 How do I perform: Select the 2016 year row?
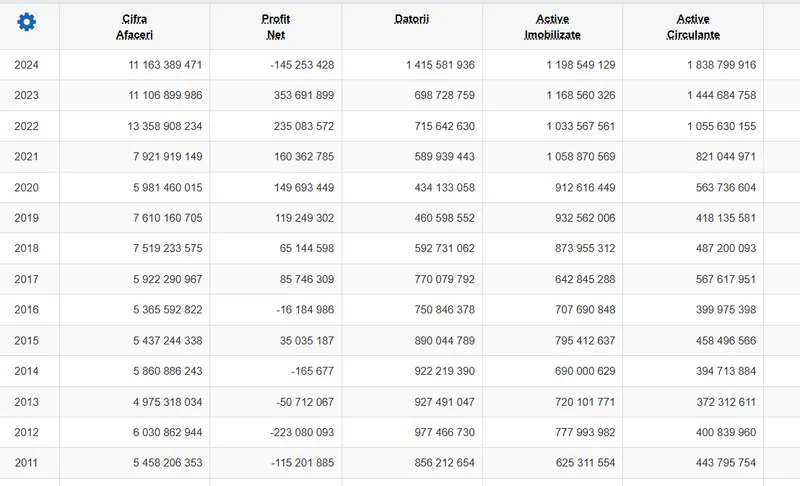[x=27, y=310]
